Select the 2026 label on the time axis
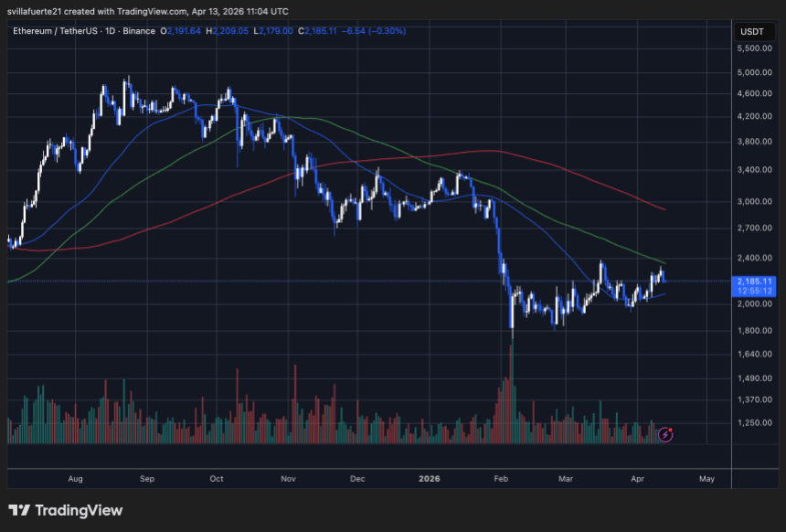 coord(429,478)
